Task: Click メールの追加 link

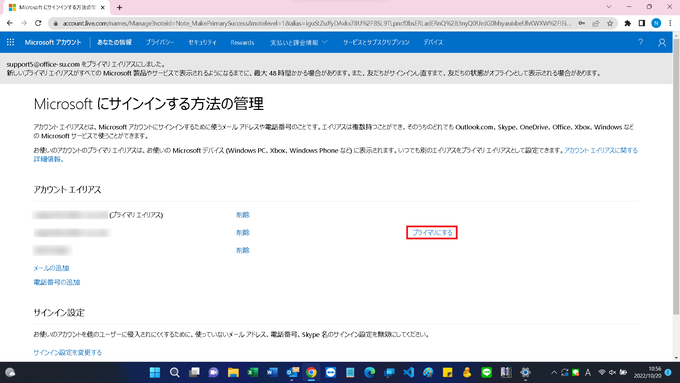Action: coord(51,268)
